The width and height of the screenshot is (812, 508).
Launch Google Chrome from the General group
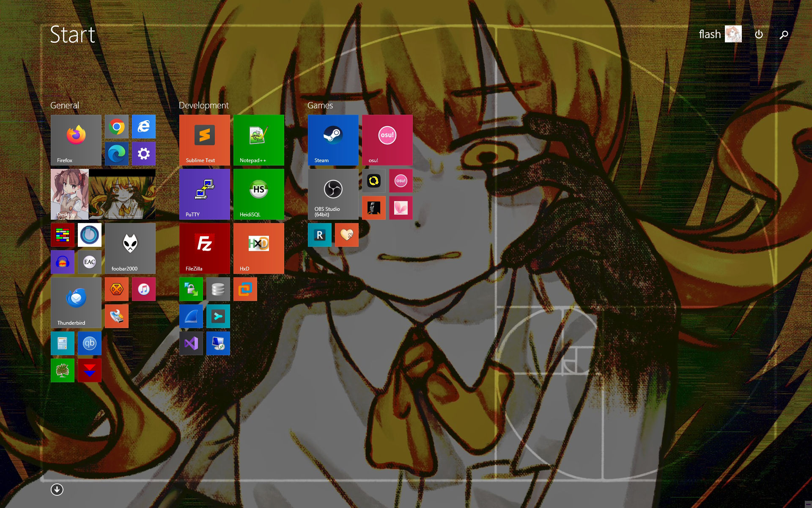point(117,127)
